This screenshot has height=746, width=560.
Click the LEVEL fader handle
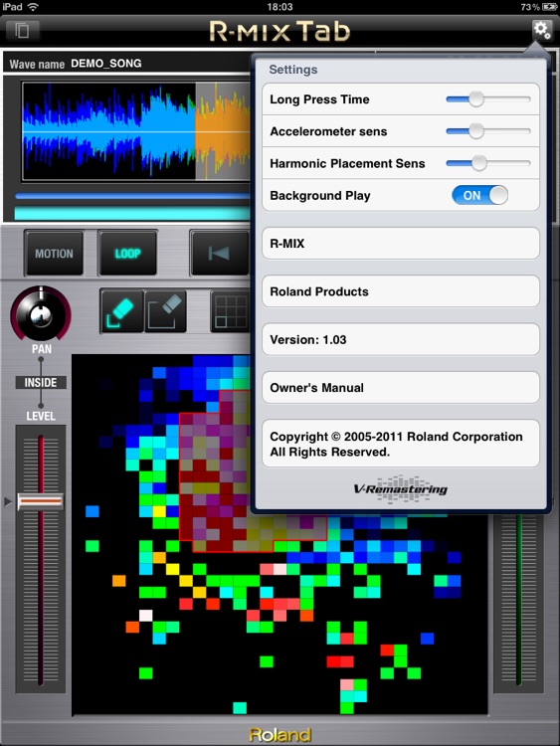point(41,501)
